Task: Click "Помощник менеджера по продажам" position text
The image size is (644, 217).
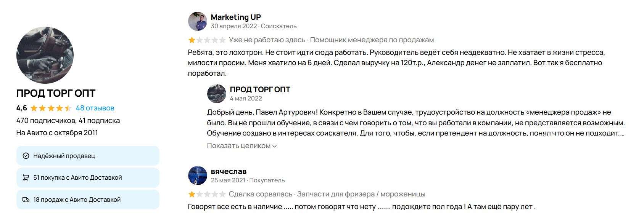Action: (x=372, y=40)
